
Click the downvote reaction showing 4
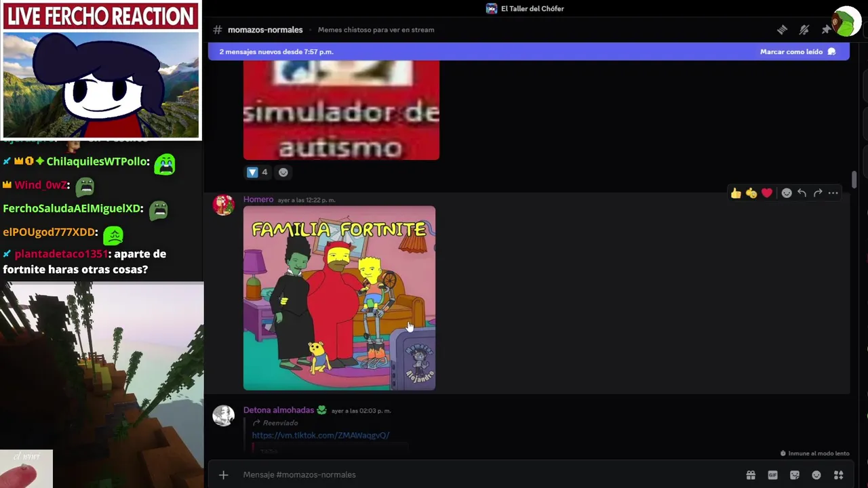(257, 172)
